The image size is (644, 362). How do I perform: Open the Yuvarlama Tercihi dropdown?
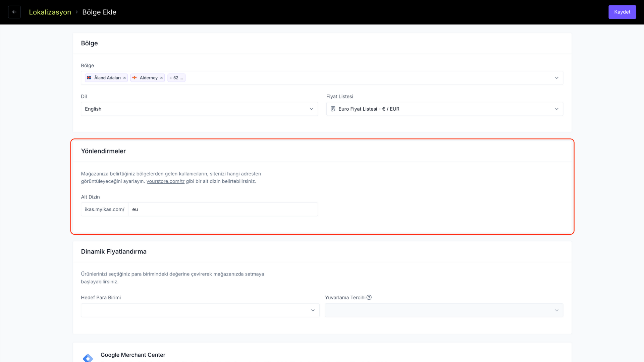click(444, 310)
